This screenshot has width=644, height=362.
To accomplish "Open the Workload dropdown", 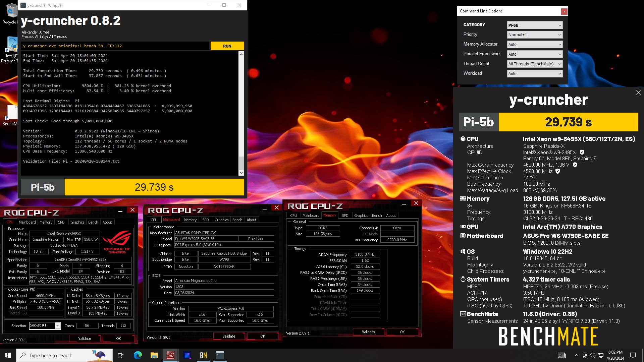I will (535, 74).
